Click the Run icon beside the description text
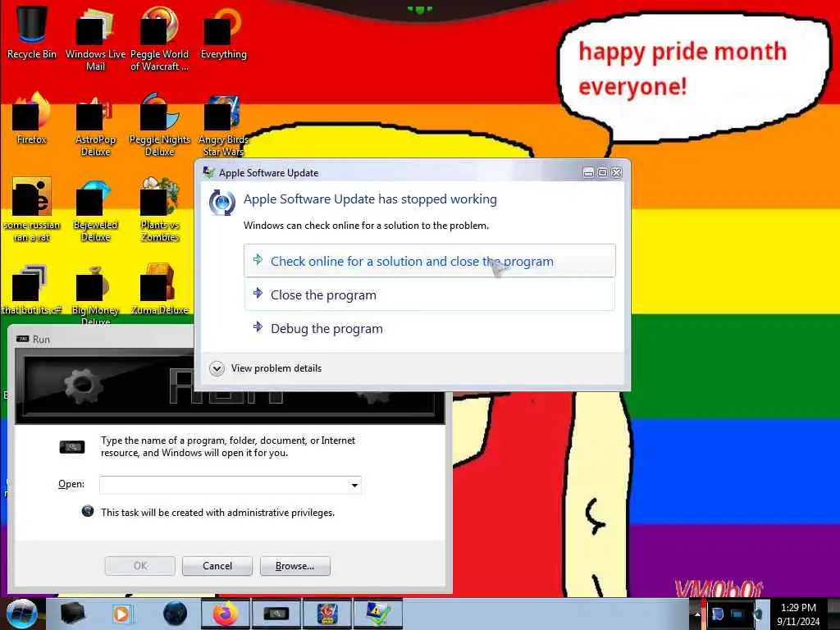Image resolution: width=840 pixels, height=630 pixels. [x=72, y=447]
